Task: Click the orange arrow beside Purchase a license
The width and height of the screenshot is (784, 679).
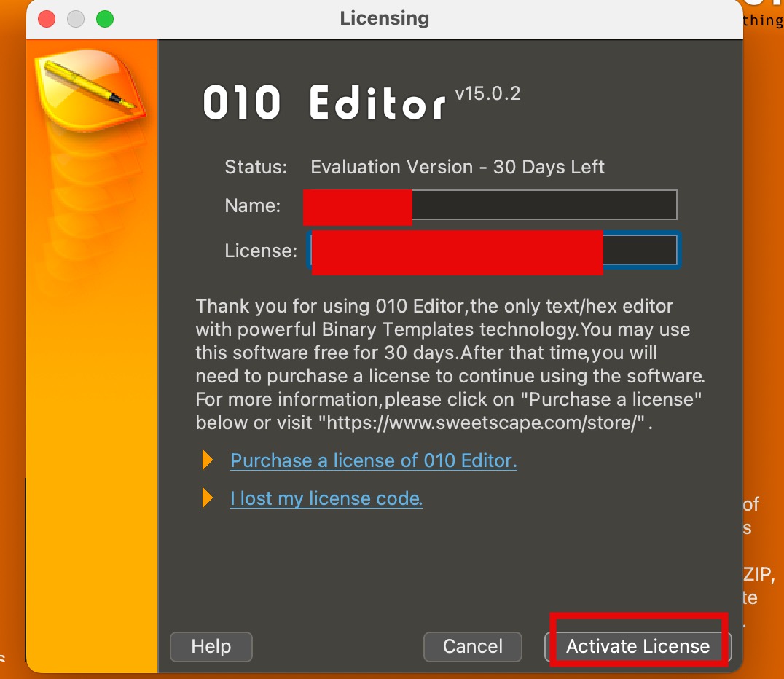Action: point(208,460)
